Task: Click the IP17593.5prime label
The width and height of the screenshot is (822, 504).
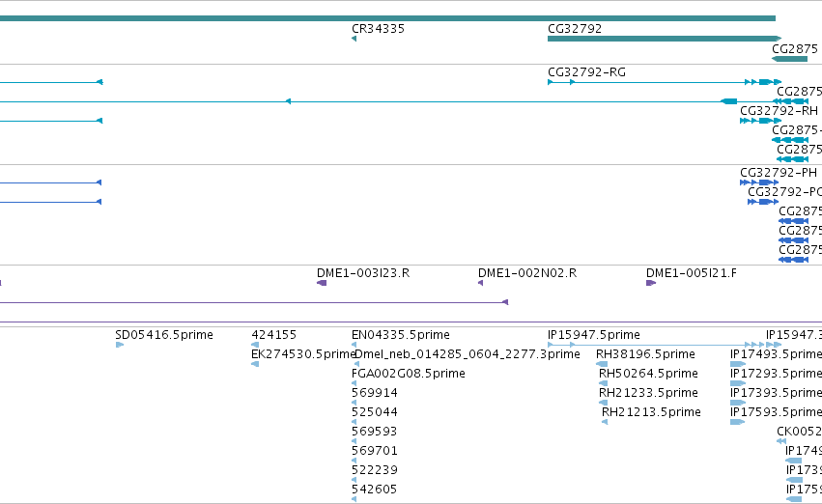Action: [776, 413]
